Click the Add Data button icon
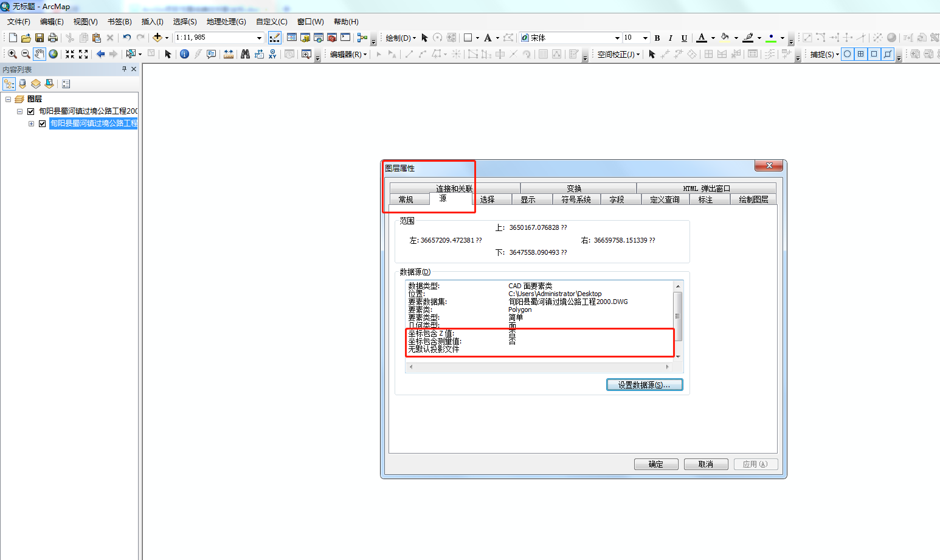This screenshot has height=560, width=940. coord(157,38)
